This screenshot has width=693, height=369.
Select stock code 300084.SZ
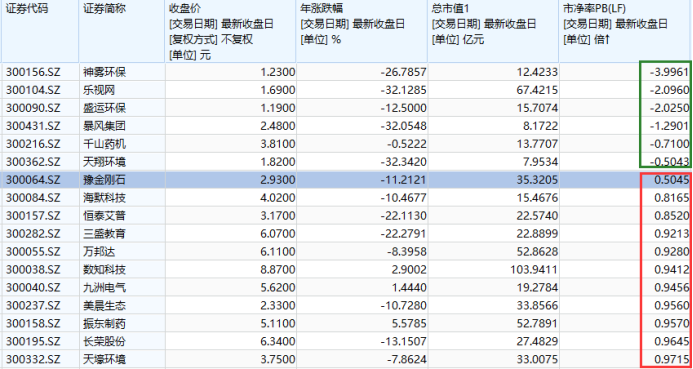[33, 198]
